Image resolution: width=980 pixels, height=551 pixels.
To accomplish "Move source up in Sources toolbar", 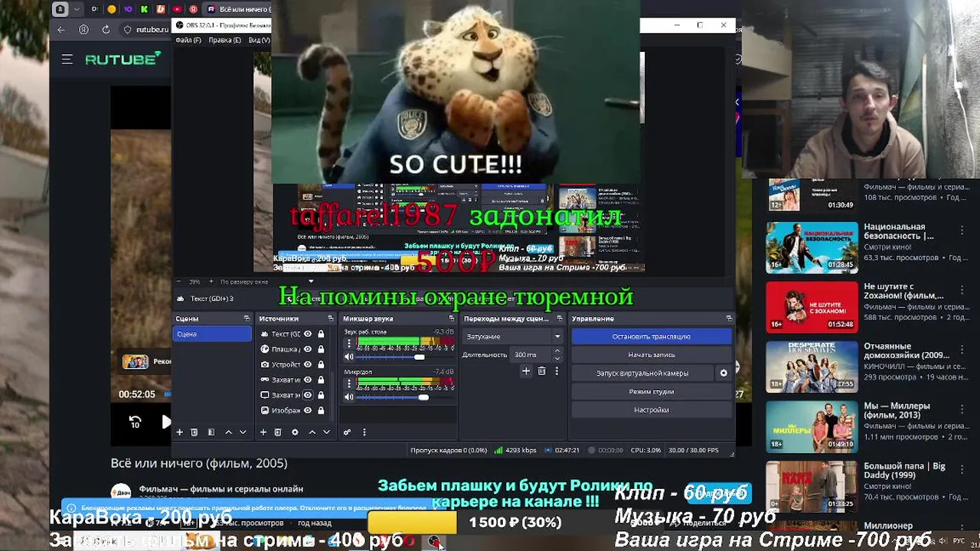I will [312, 432].
